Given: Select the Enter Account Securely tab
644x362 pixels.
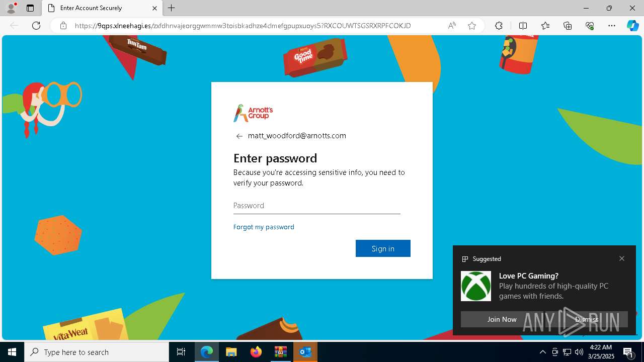Looking at the screenshot, I should tap(102, 8).
